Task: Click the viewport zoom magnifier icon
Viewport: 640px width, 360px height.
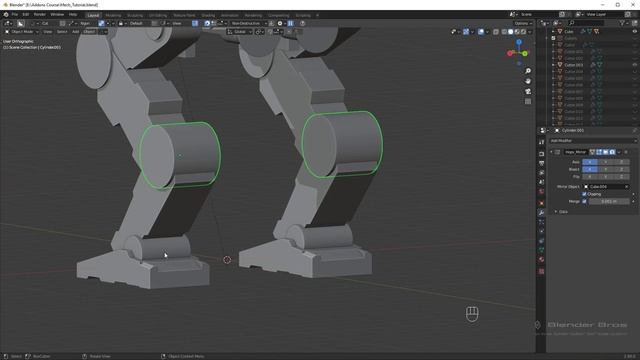Action: click(528, 71)
